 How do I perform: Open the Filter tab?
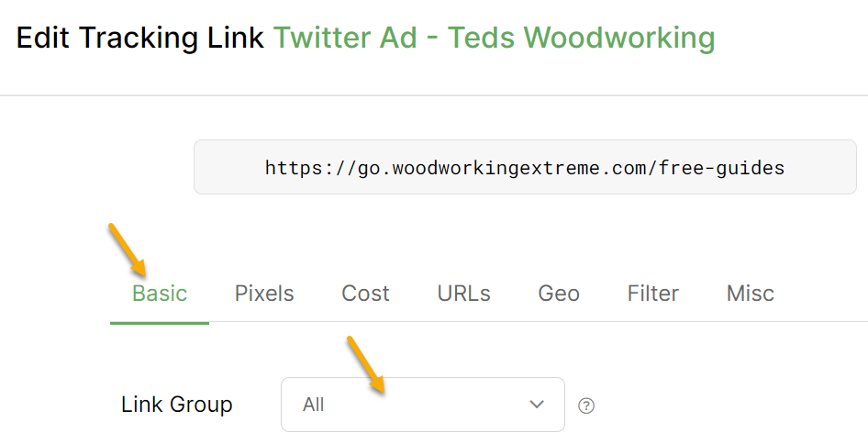653,294
